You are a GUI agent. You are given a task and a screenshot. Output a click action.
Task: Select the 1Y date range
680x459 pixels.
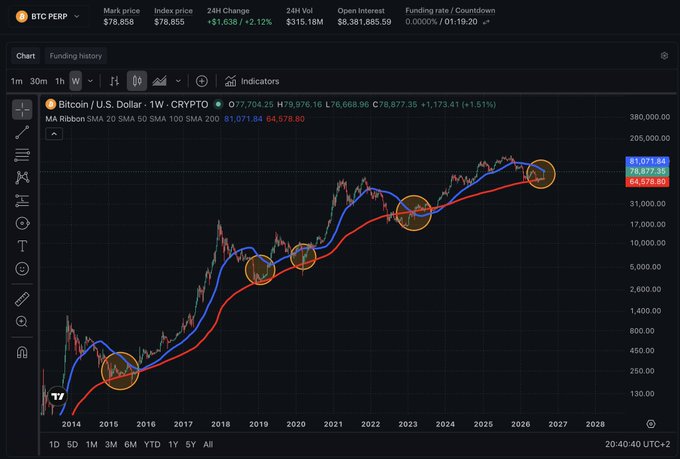point(173,444)
